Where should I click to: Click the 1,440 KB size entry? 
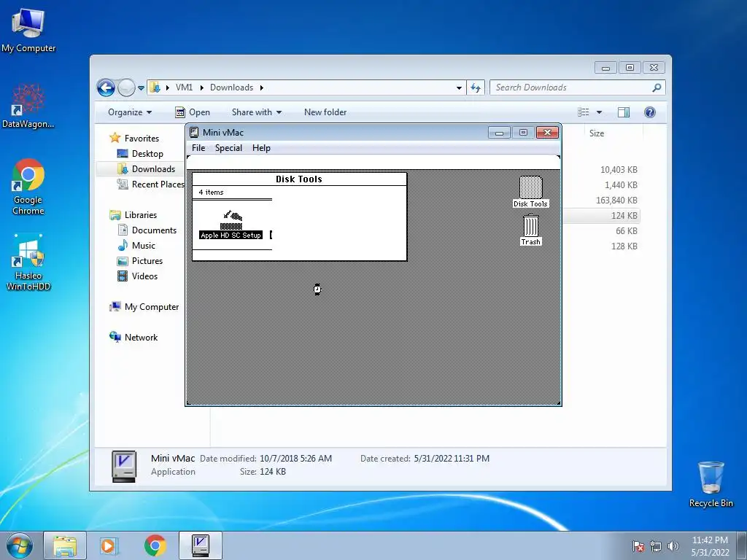(x=621, y=184)
